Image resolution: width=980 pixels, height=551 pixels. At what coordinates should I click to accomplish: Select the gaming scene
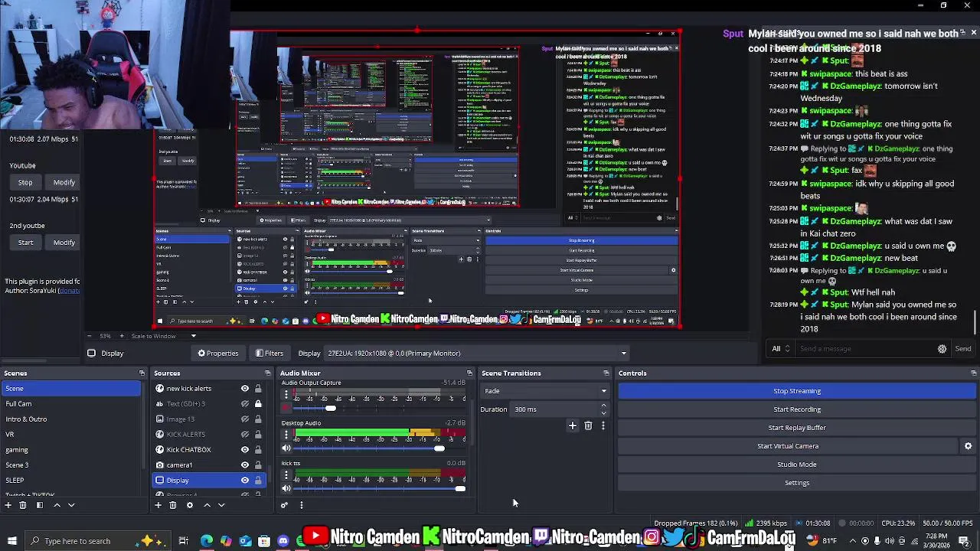tap(70, 450)
